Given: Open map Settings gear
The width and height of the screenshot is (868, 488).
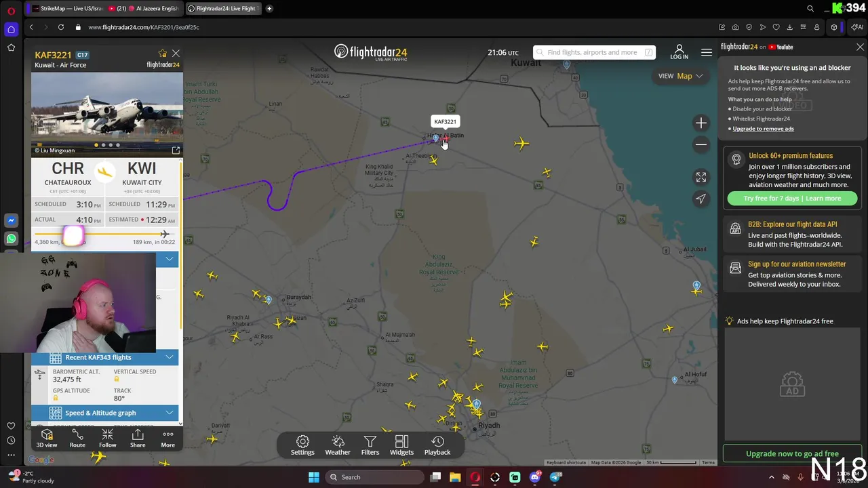Looking at the screenshot, I should tap(302, 445).
